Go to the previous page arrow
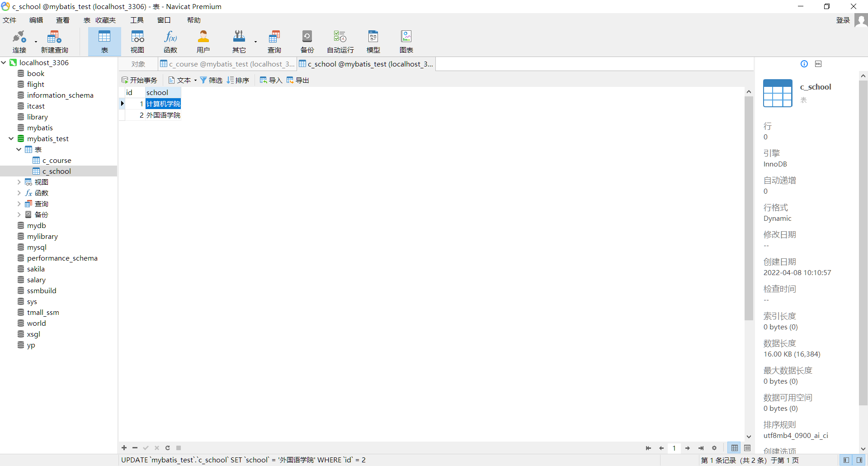The height and width of the screenshot is (466, 868). pos(661,448)
